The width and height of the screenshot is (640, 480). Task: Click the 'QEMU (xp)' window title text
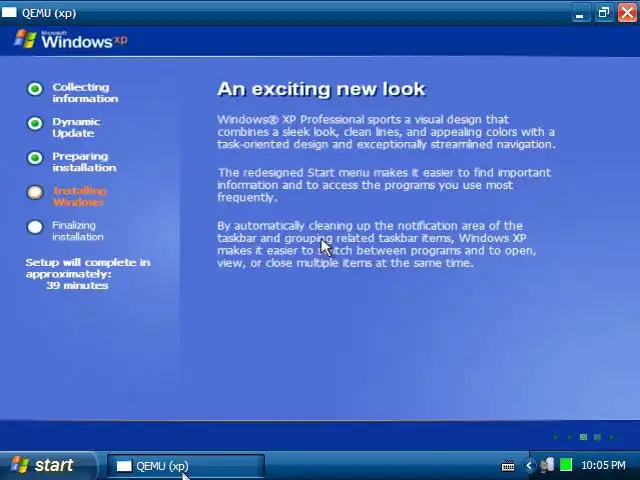coord(49,13)
